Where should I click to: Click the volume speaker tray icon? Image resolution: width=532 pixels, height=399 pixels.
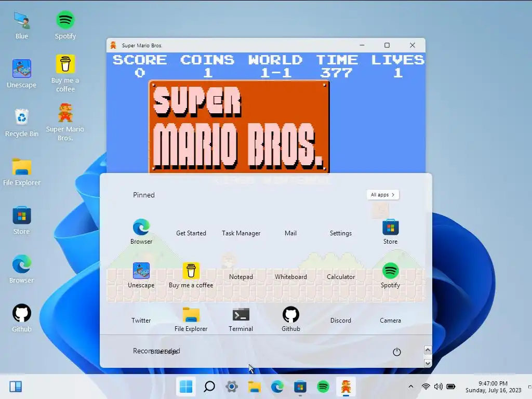click(438, 387)
